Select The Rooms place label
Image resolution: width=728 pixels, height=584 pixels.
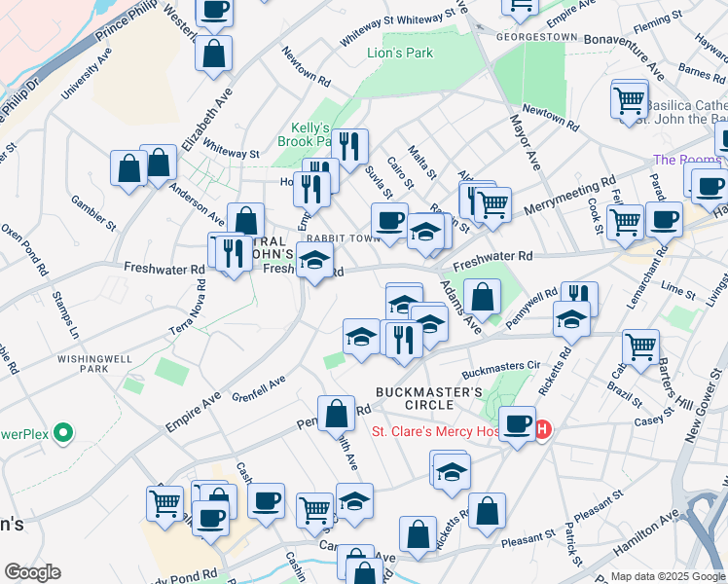[688, 160]
